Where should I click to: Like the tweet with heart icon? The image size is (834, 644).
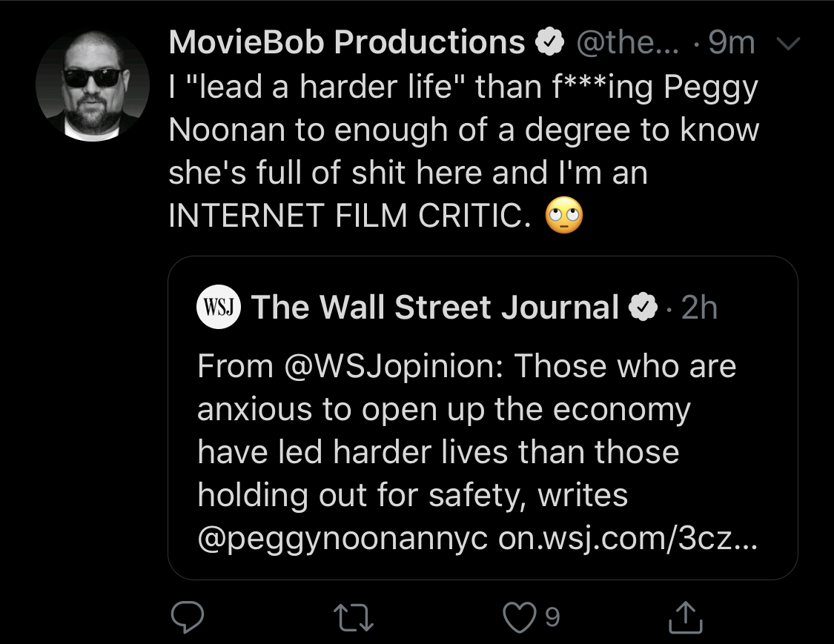point(519,617)
